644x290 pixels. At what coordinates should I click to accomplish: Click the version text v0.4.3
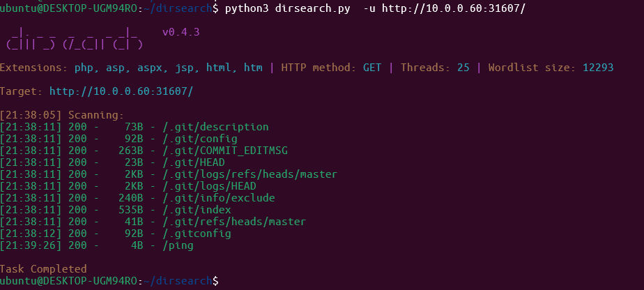coord(181,32)
